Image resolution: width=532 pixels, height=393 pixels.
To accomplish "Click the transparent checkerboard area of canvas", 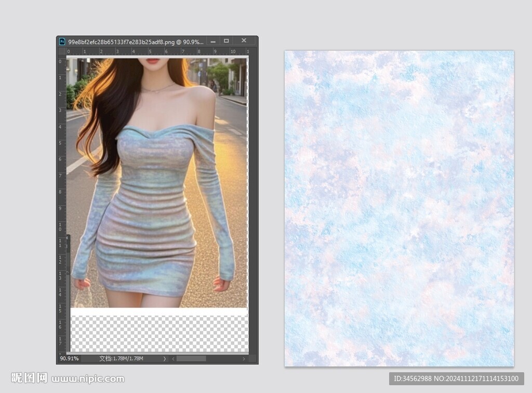I will [x=159, y=334].
